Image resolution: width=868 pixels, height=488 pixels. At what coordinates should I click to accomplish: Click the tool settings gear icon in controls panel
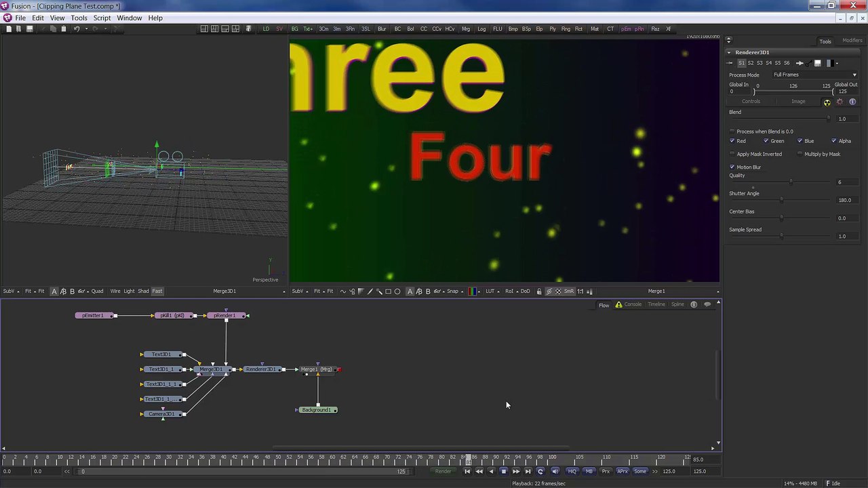840,102
